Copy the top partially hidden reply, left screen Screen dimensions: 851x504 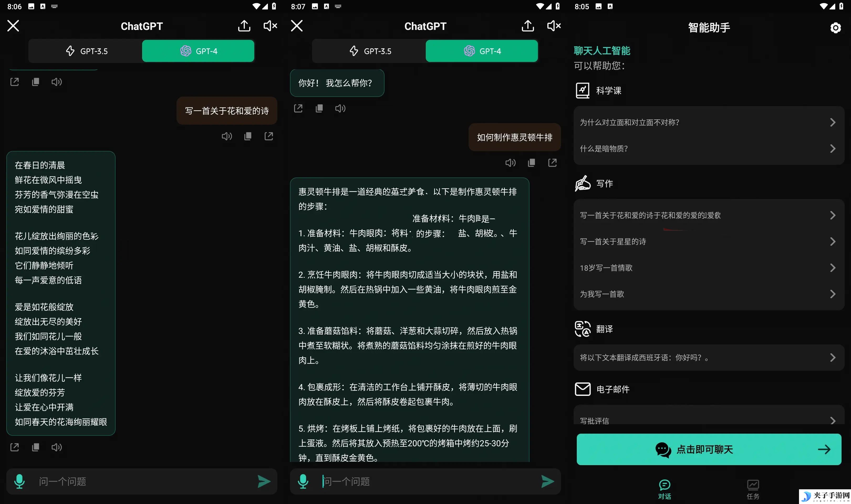tap(35, 82)
